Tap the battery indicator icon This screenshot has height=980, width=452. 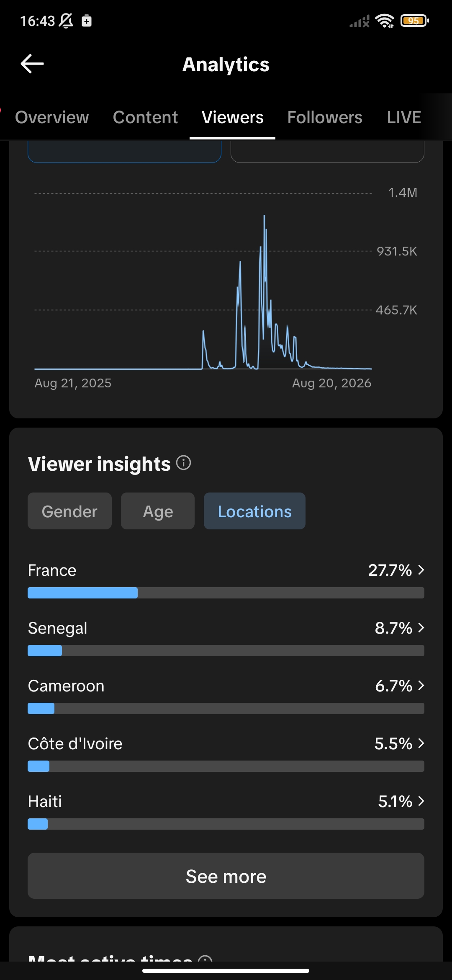pyautogui.click(x=414, y=21)
